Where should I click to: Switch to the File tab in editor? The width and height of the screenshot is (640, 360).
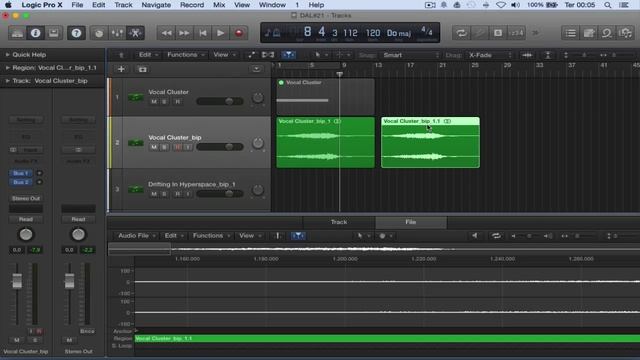click(411, 222)
